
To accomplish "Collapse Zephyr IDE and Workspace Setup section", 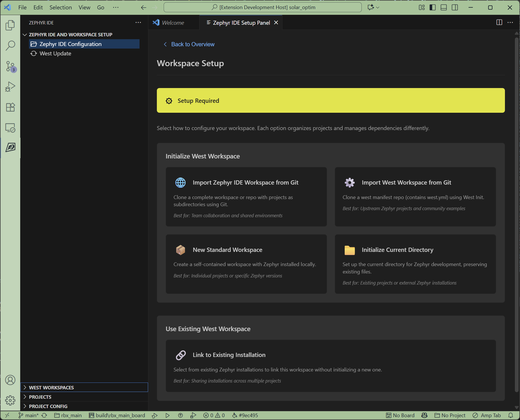I will pos(84,35).
